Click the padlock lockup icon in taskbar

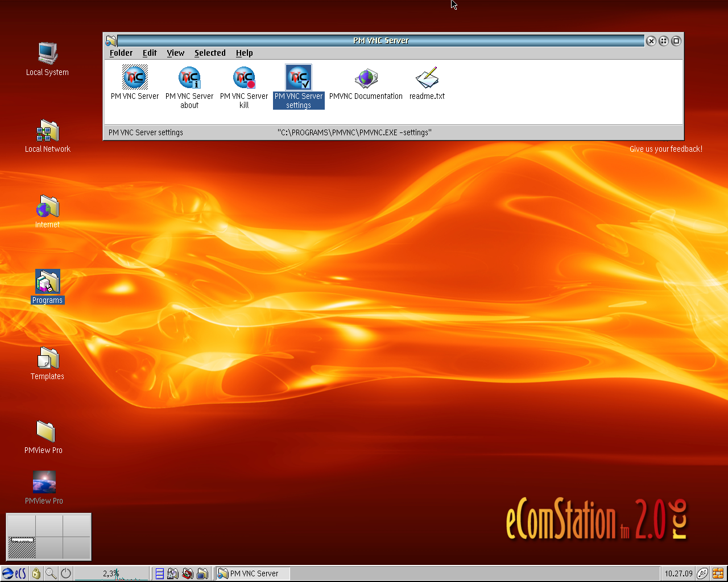tap(36, 573)
